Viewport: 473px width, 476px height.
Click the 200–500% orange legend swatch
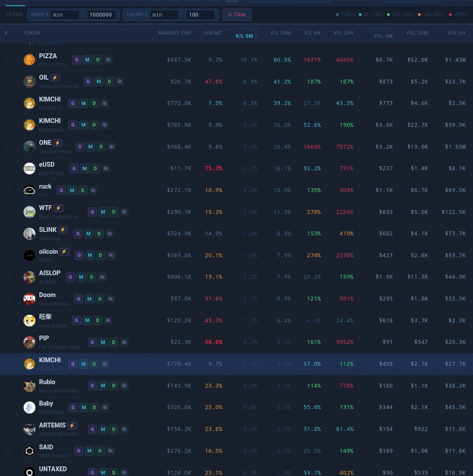pos(419,14)
